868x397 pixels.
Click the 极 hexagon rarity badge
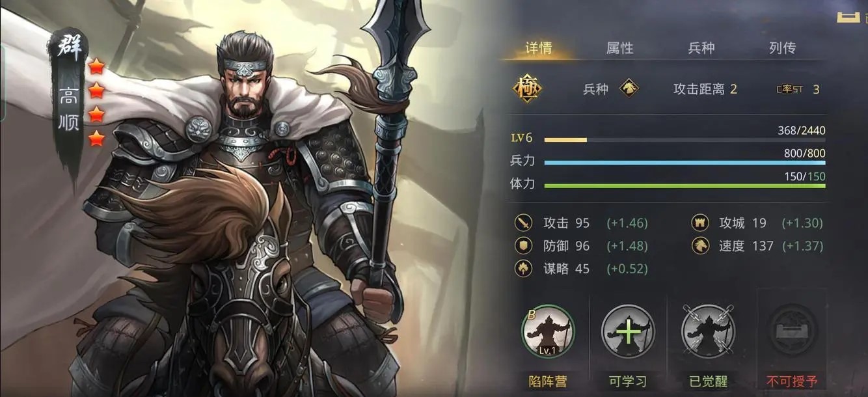[528, 89]
